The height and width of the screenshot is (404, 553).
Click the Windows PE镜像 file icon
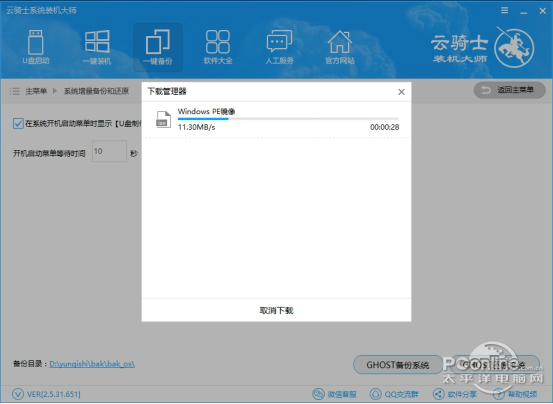[163, 120]
